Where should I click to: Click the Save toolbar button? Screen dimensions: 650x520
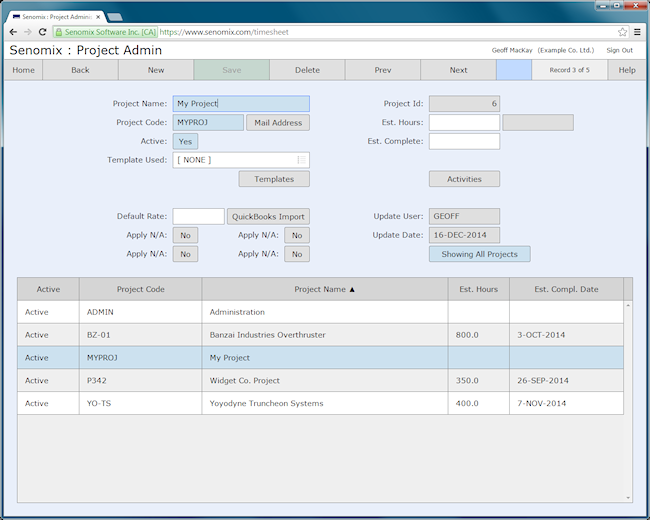[232, 70]
